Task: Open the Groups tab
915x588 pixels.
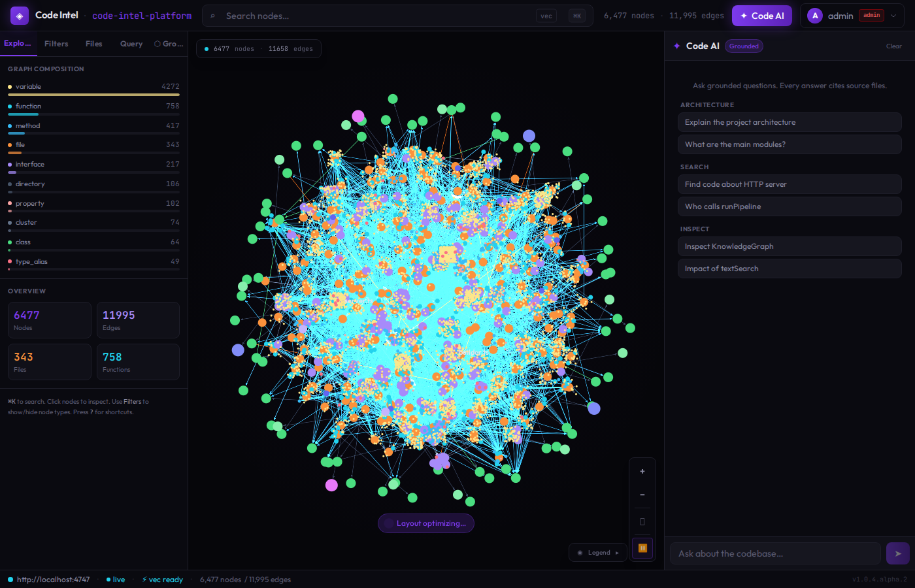Action: click(x=169, y=44)
